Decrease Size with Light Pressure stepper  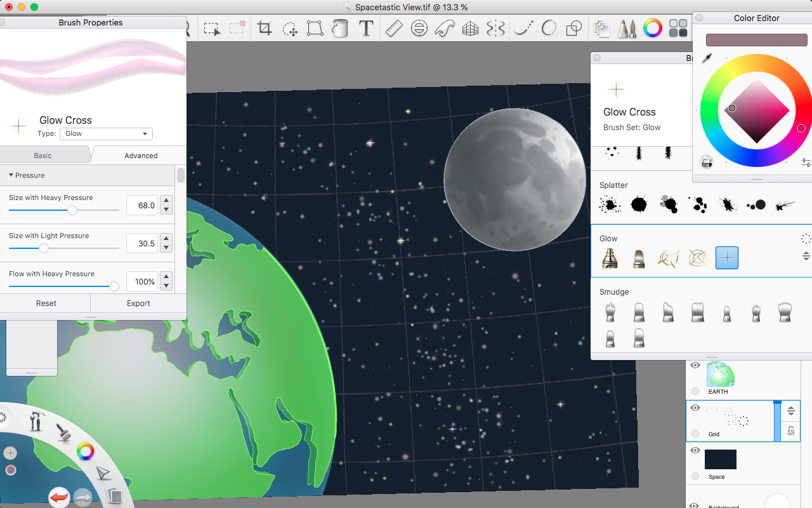point(166,248)
